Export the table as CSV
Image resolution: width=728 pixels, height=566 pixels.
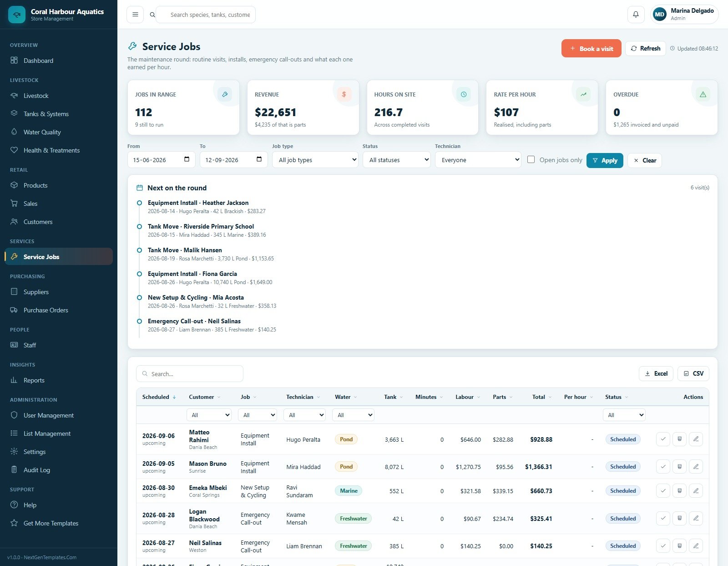pos(693,373)
